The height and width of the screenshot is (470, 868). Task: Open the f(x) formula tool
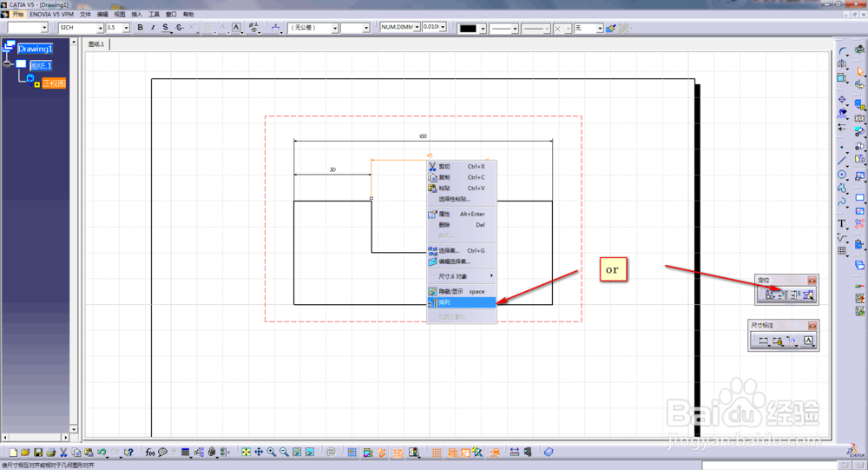(x=150, y=453)
